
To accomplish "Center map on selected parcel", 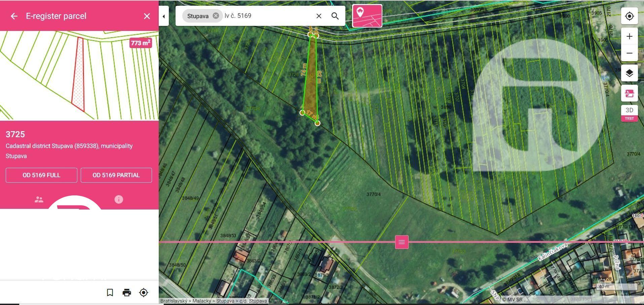I will pos(144,293).
